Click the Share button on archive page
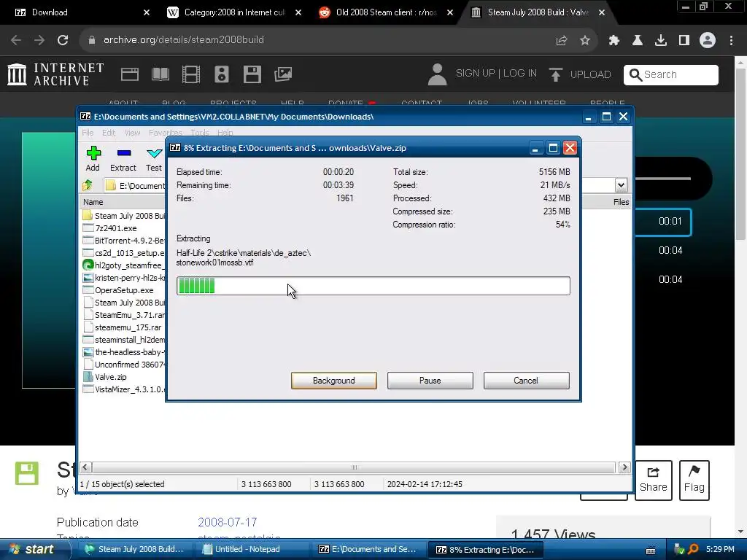Screen dimensions: 747x560 (653, 480)
